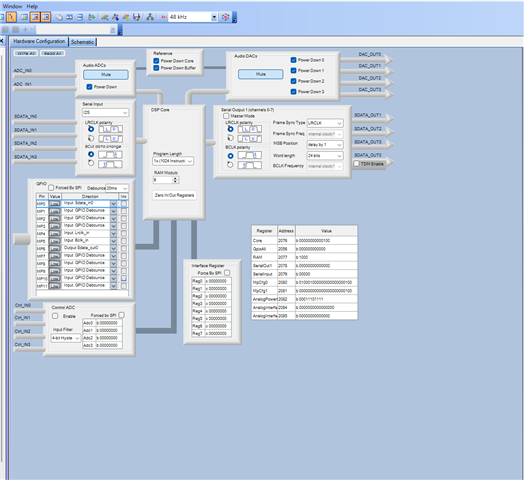Check Interface Register Force By SPI box
The width and height of the screenshot is (524, 480).
(227, 273)
